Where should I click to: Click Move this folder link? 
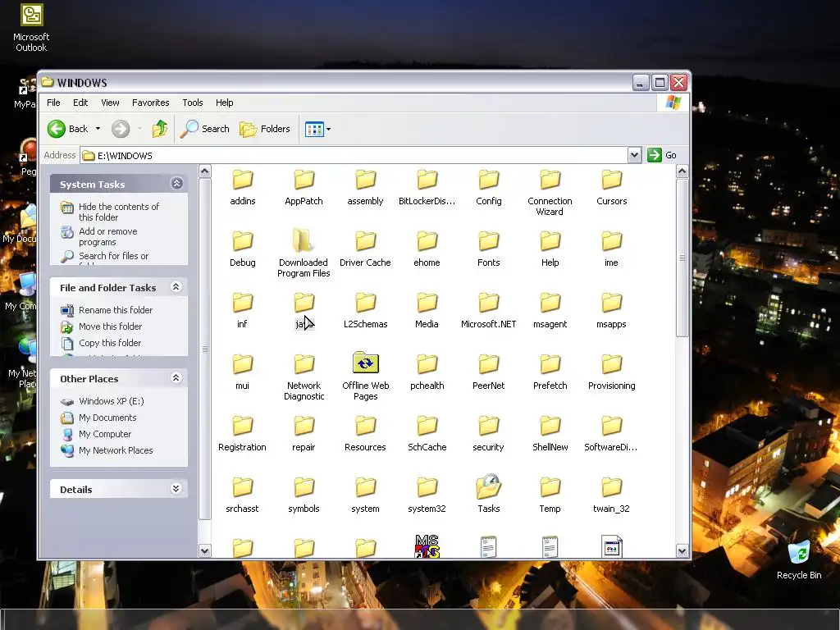110,326
